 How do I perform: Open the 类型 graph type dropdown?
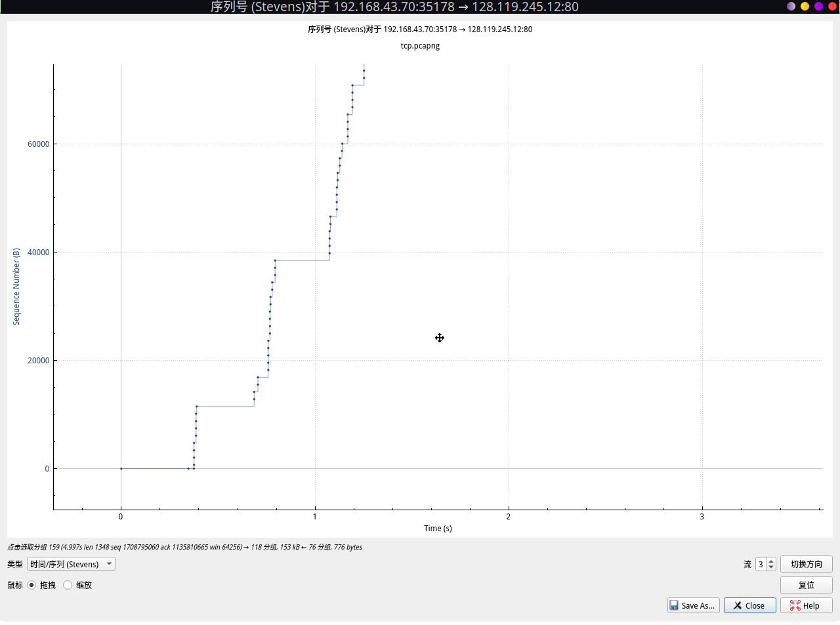[71, 564]
